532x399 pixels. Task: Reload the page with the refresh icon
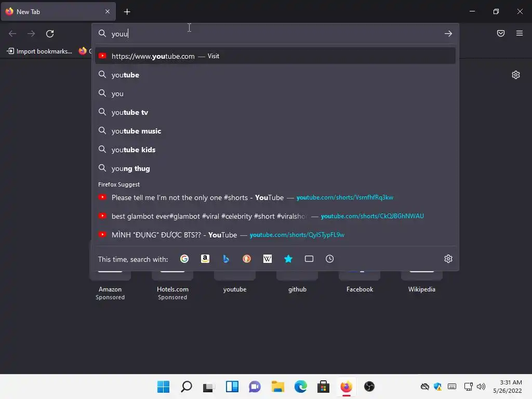click(50, 34)
